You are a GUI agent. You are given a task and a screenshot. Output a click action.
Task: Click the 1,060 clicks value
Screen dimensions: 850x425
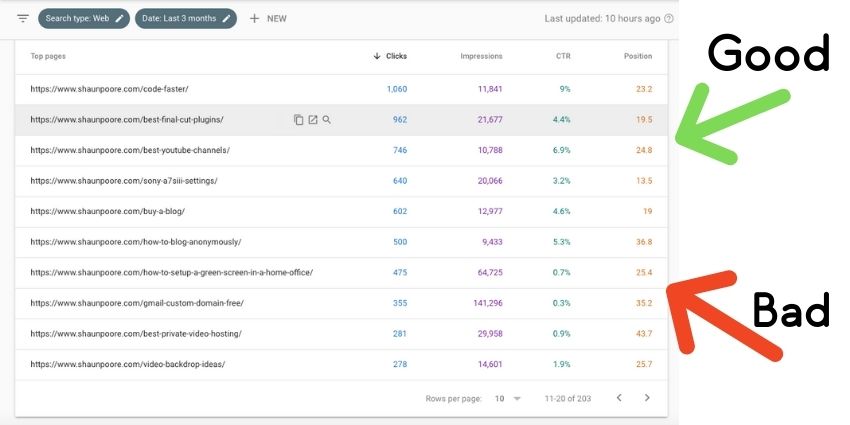397,89
